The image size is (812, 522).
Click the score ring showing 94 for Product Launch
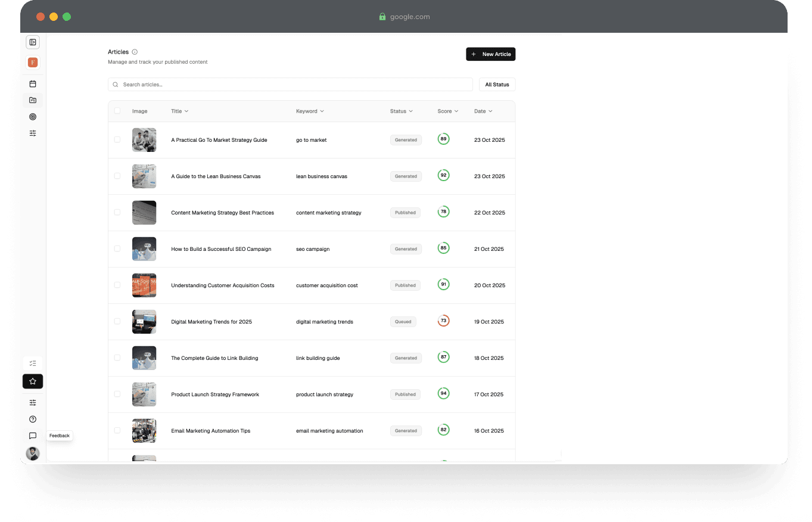tap(443, 394)
